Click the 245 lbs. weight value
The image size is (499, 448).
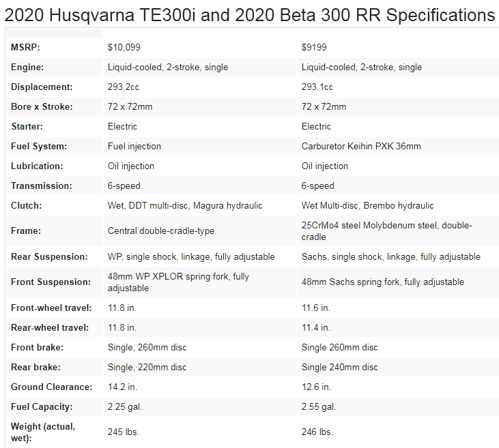coord(124,432)
